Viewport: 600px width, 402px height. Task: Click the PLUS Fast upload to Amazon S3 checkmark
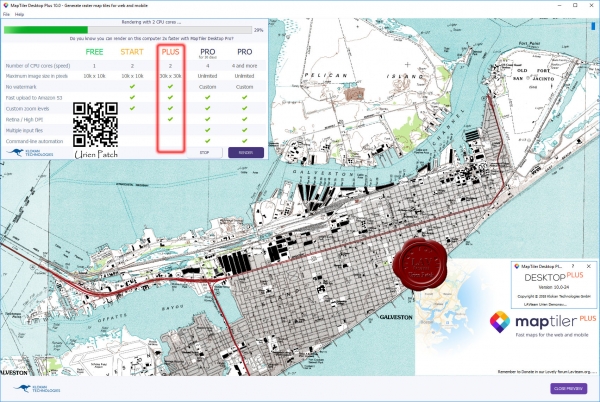click(170, 97)
